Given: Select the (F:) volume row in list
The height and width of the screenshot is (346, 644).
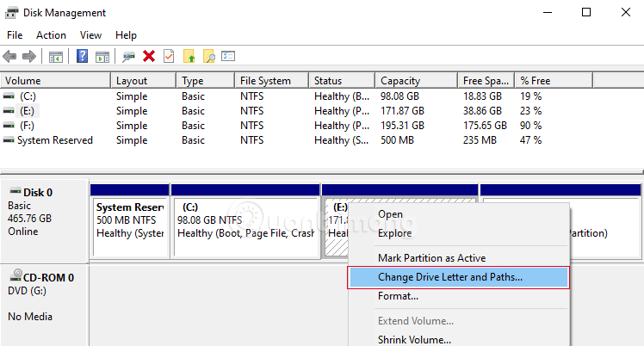Looking at the screenshot, I should (28, 126).
